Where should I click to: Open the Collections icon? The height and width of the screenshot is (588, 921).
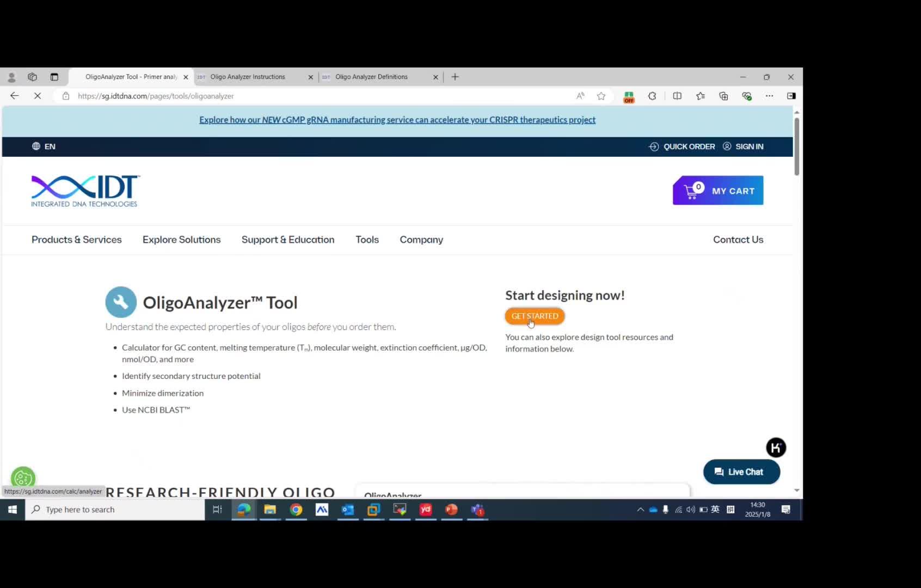[723, 96]
